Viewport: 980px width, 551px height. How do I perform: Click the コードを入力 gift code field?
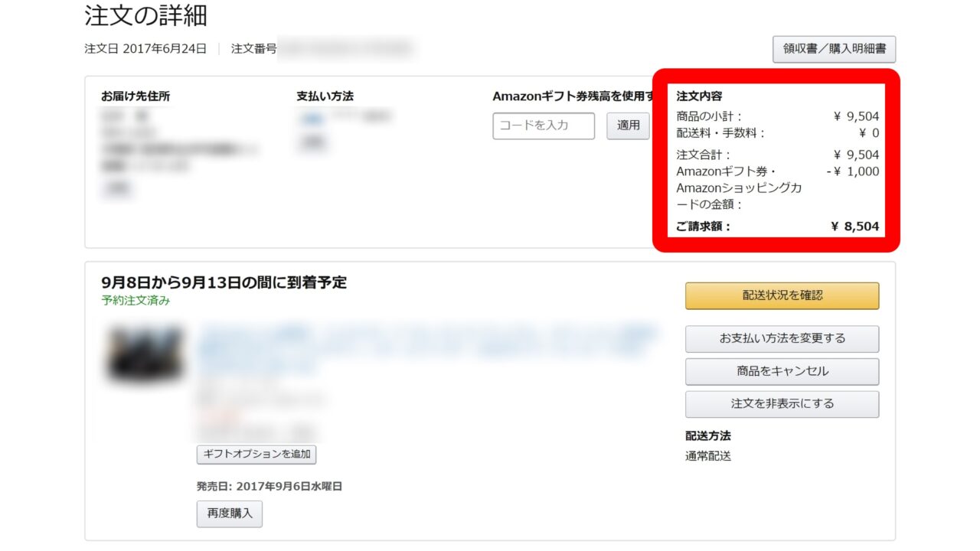[x=543, y=126]
